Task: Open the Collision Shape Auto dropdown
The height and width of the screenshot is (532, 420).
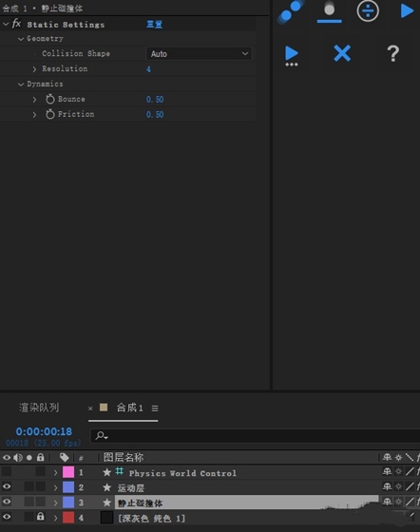Action: 199,53
